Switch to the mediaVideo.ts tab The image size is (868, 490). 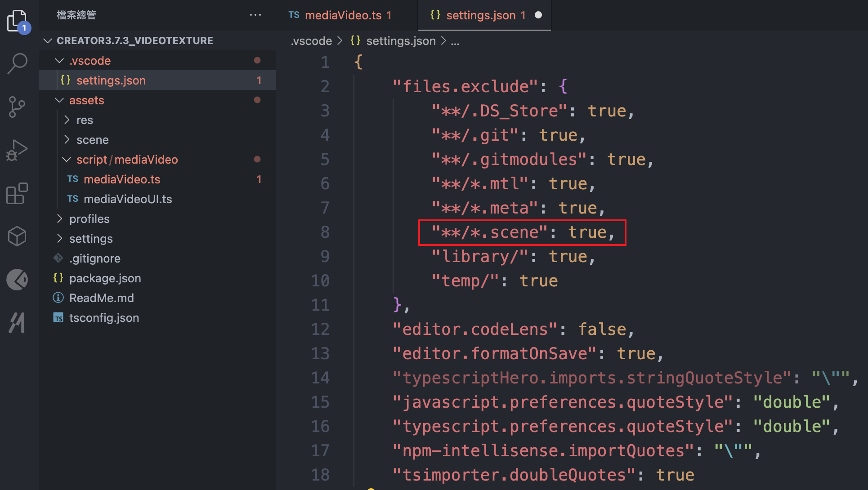[x=343, y=15]
